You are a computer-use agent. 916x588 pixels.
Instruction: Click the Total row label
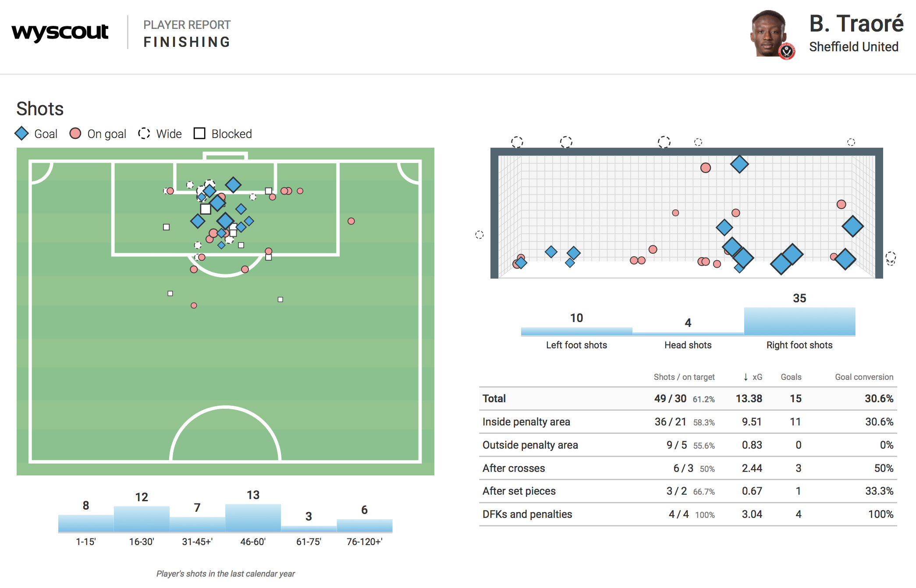coord(494,399)
